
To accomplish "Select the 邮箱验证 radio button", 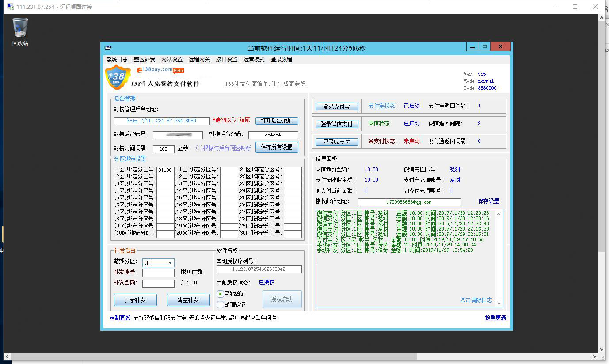I will [x=220, y=304].
